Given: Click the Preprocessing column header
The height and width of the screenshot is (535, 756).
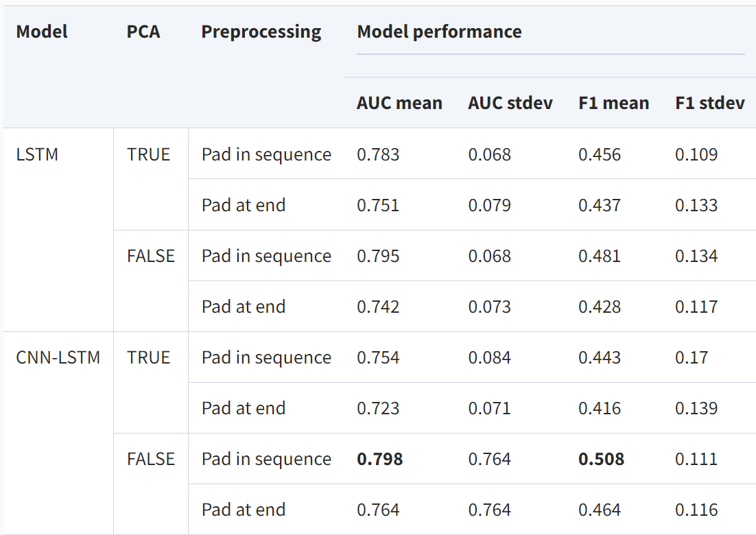Looking at the screenshot, I should (261, 32).
